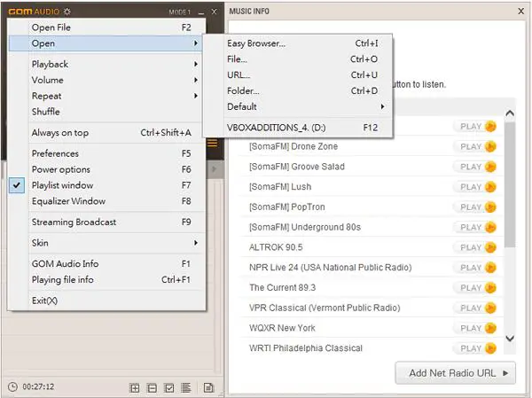The height and width of the screenshot is (398, 532).
Task: Click the remove-files minus icon in playlist toolbar
Action: click(x=152, y=387)
